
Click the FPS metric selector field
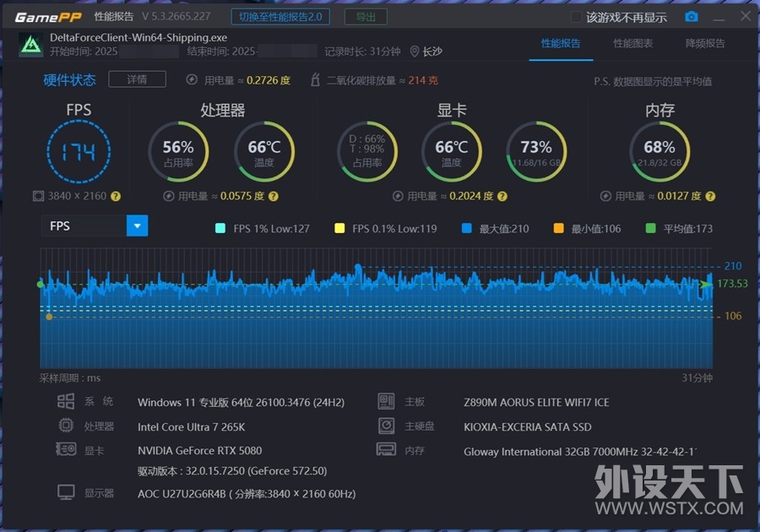[x=95, y=225]
